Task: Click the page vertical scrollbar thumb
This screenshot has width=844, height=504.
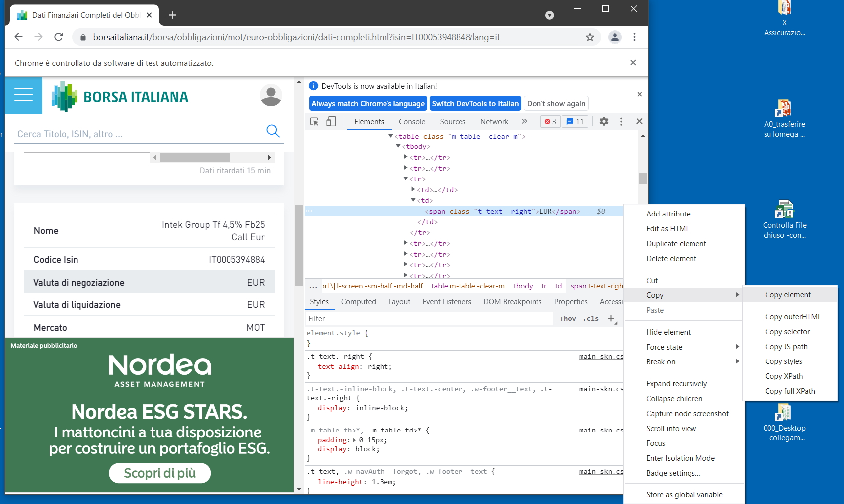Action: [299, 245]
